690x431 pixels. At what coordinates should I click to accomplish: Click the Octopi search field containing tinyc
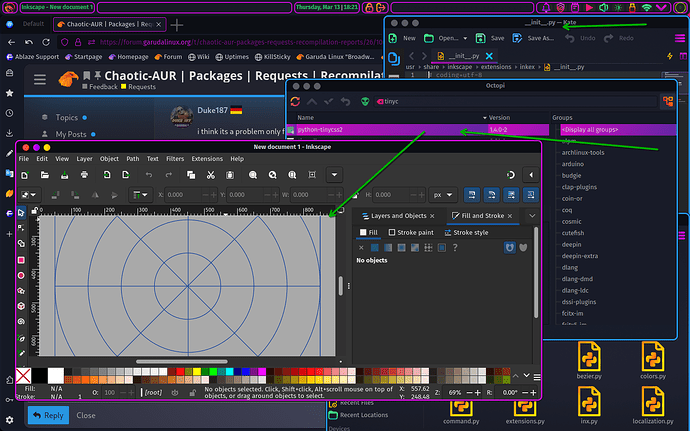click(515, 102)
